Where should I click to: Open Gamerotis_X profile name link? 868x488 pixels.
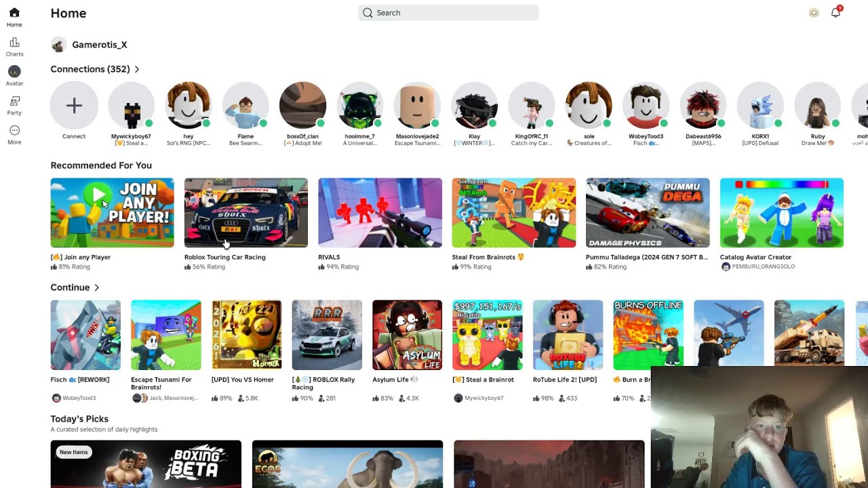100,45
